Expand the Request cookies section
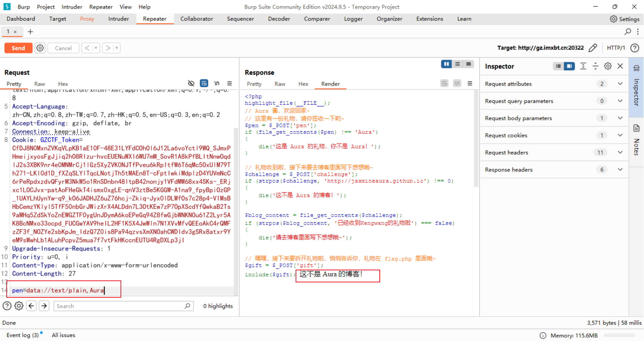The height and width of the screenshot is (341, 644). click(x=620, y=135)
